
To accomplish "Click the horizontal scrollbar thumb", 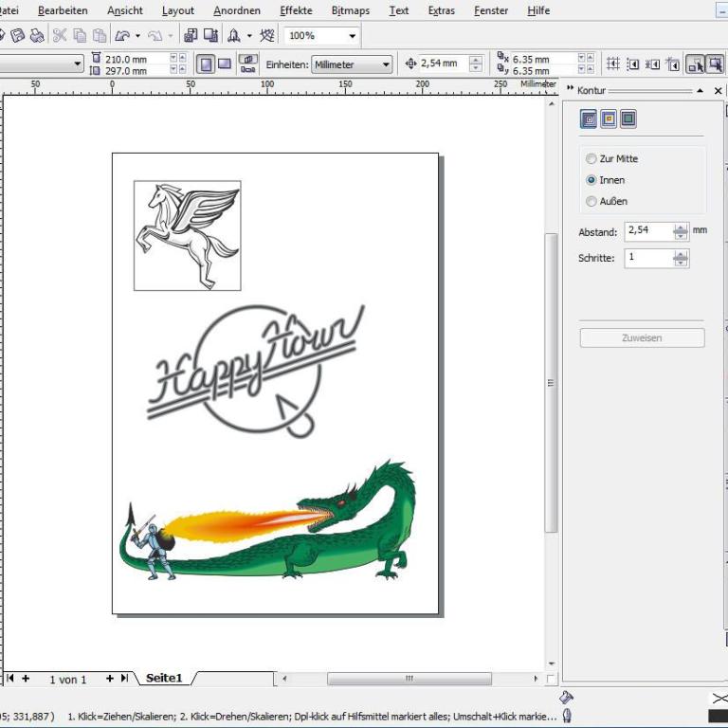I will coord(409,679).
